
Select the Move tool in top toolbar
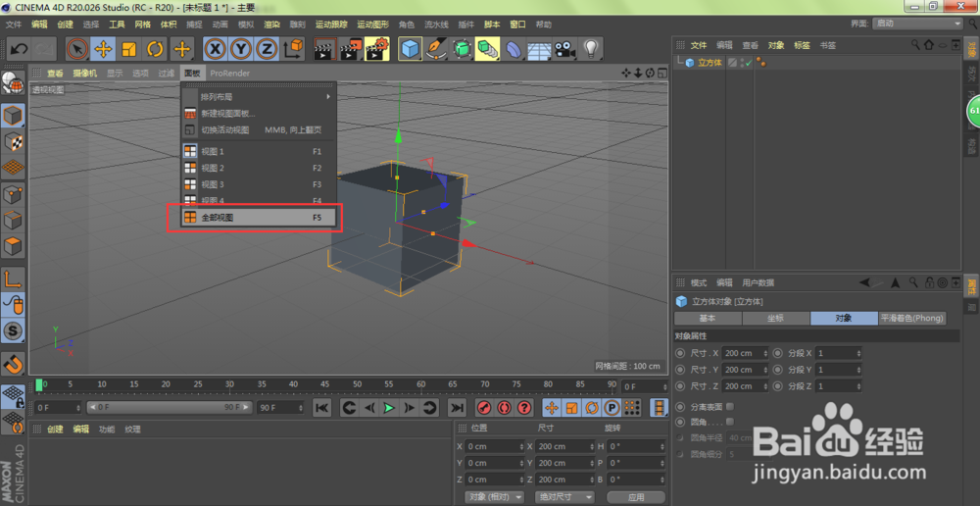(103, 49)
